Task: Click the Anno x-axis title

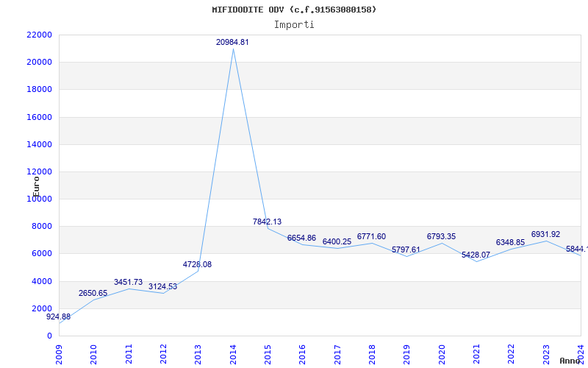Action: (570, 361)
